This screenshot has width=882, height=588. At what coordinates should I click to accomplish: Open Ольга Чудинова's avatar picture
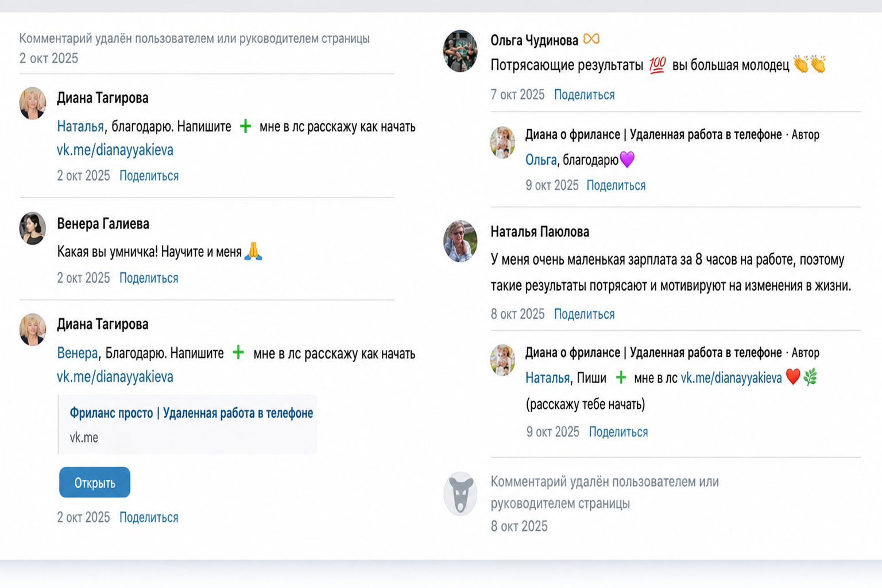click(x=461, y=51)
